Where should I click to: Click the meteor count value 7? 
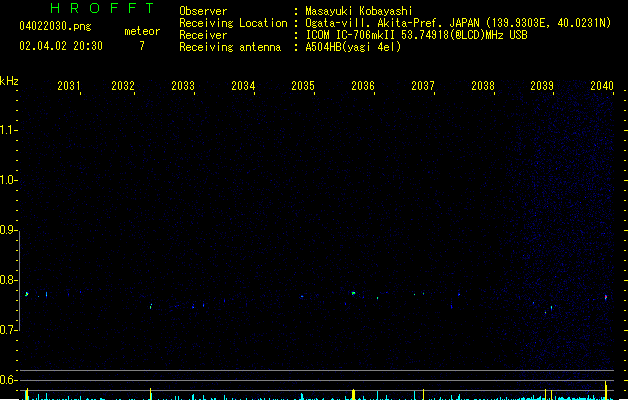click(142, 46)
